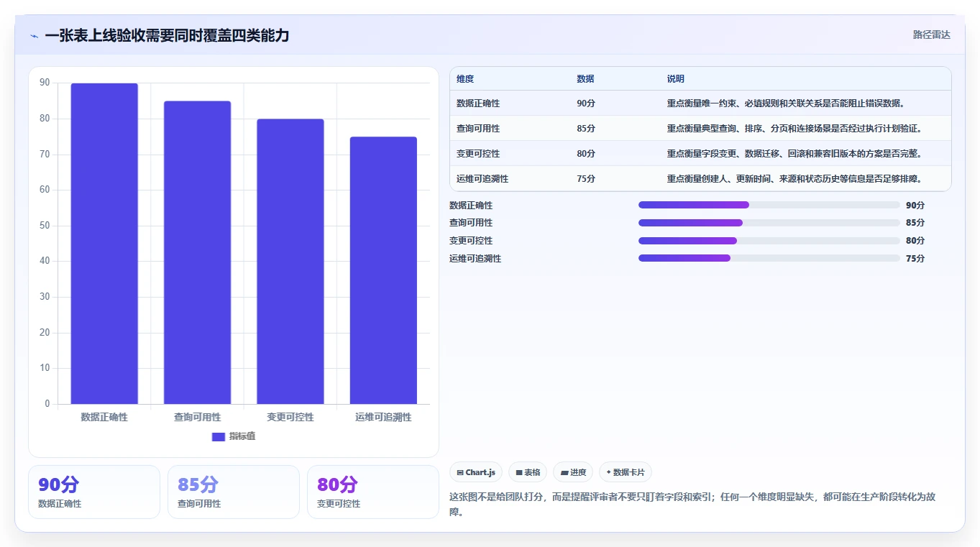Click the 进度 chip
The height and width of the screenshot is (547, 980).
coord(573,472)
